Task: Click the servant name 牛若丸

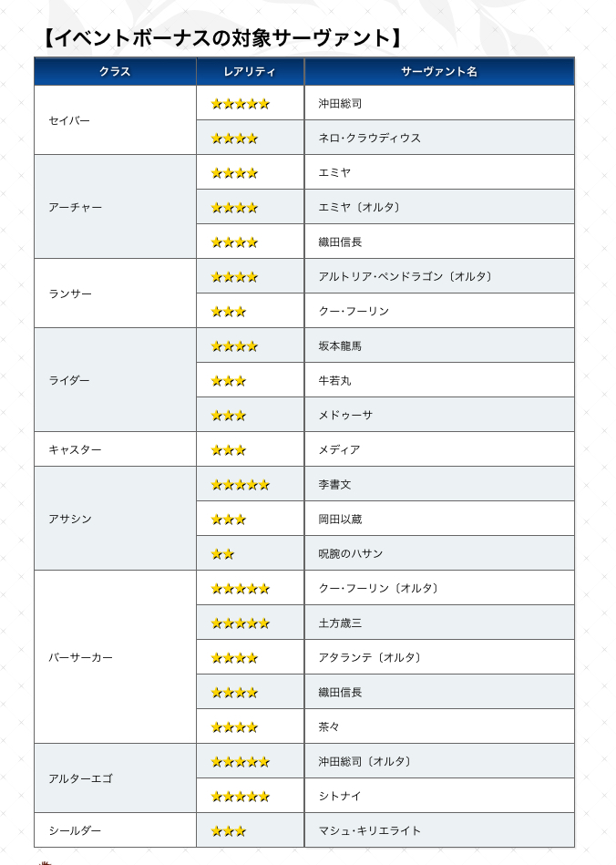Action: pyautogui.click(x=334, y=381)
